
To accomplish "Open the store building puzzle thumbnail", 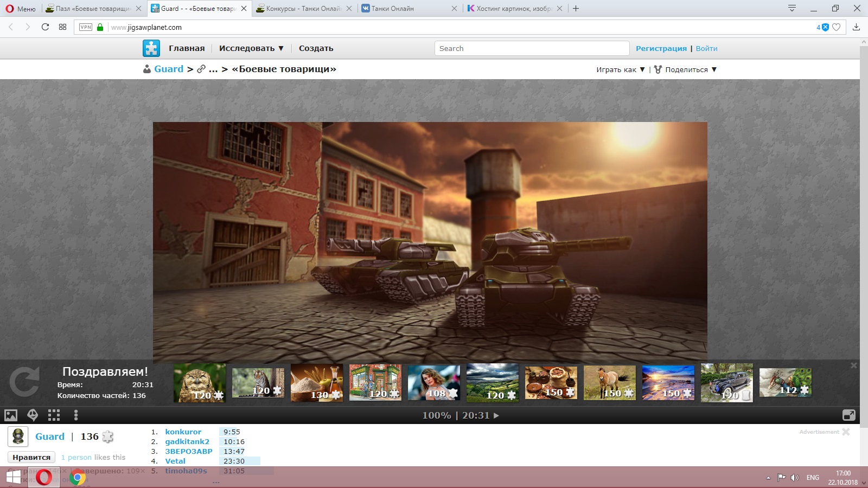I will click(x=375, y=383).
